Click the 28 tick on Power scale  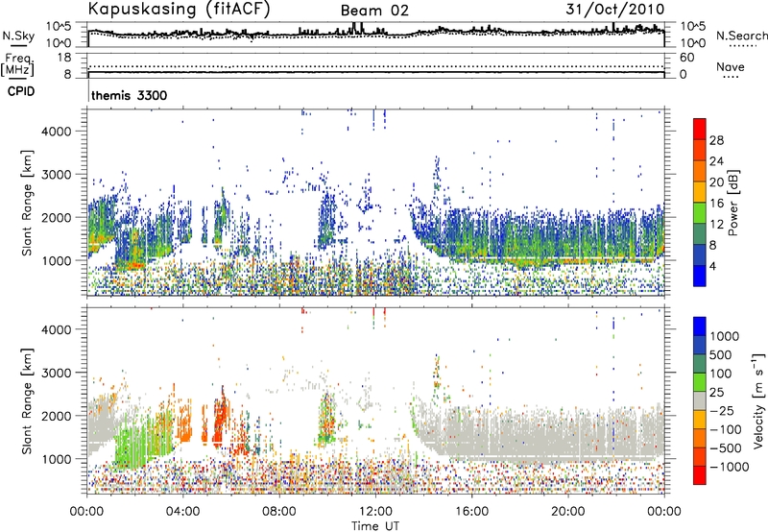point(716,140)
